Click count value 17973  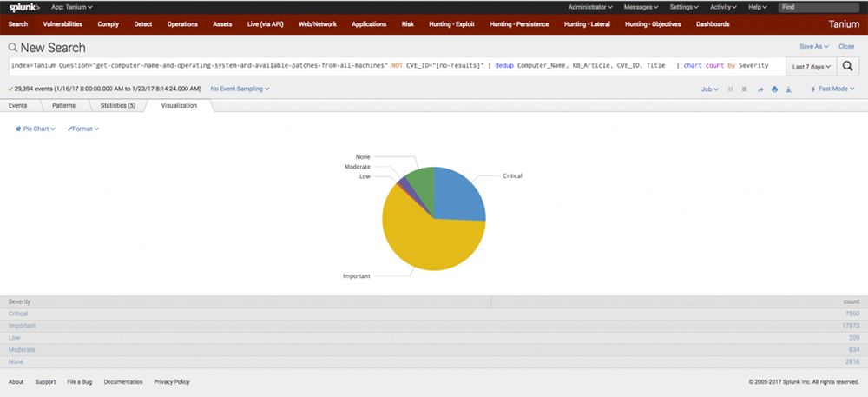point(851,326)
